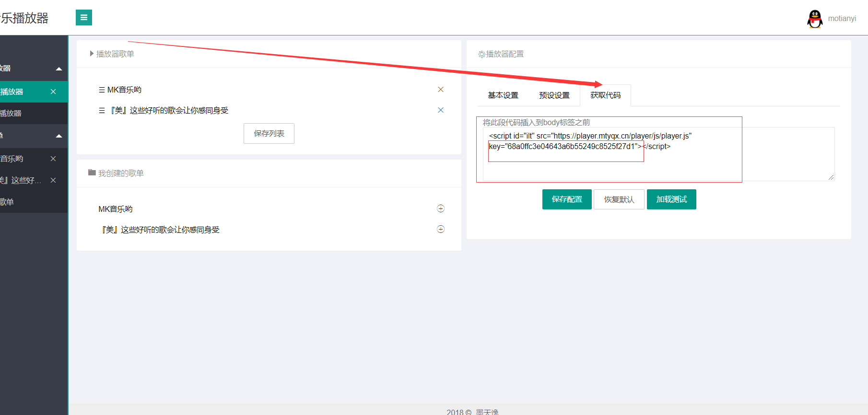Collapse the second sidebar section arrow
This screenshot has width=868, height=415.
[59, 136]
